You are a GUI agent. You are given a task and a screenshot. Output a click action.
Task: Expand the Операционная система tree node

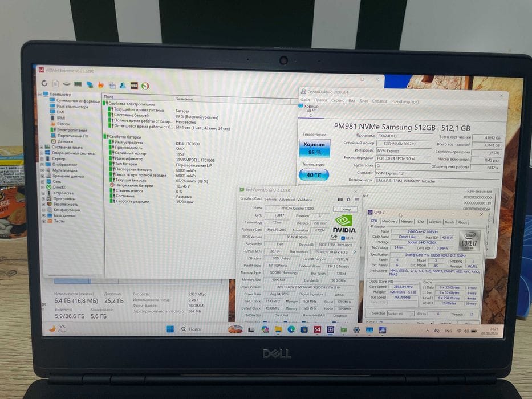click(x=42, y=153)
